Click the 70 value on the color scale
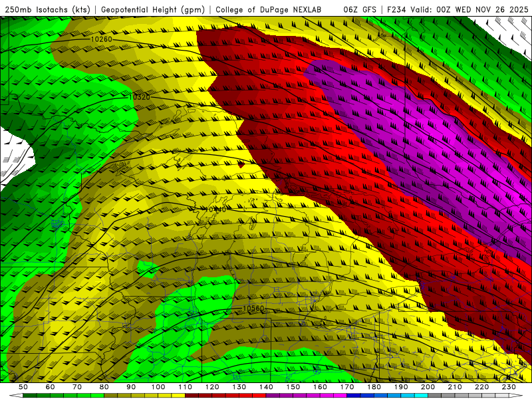The image size is (532, 399). coord(77,387)
